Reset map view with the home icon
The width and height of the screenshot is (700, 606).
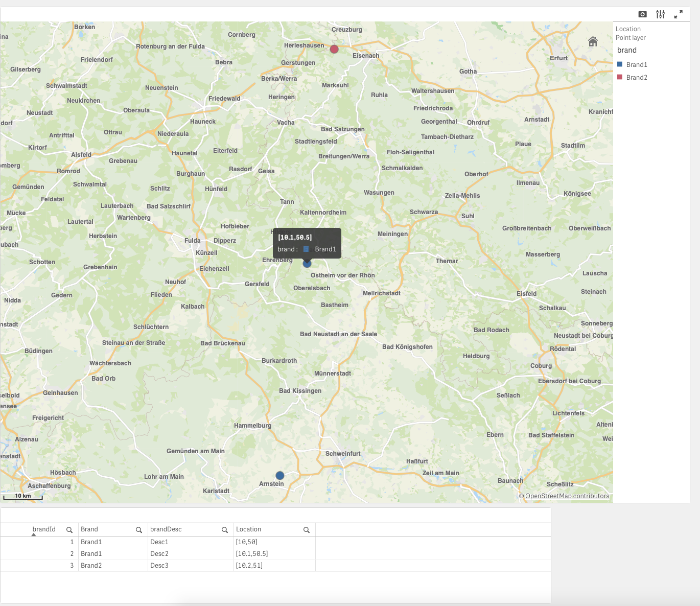coord(593,41)
